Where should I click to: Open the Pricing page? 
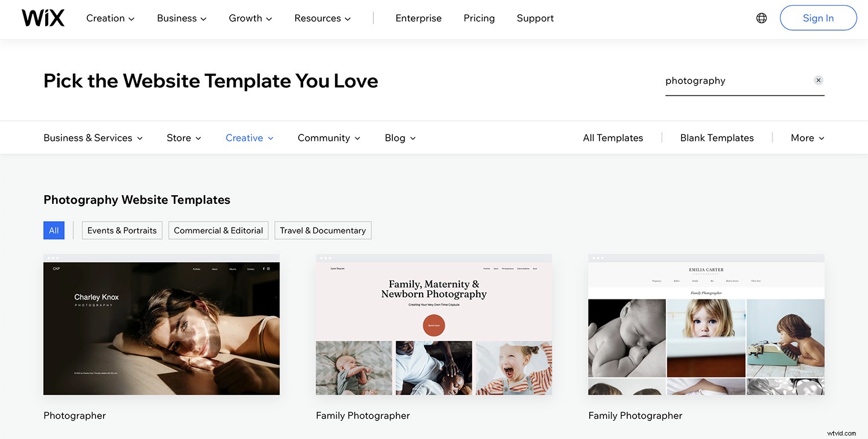click(479, 18)
